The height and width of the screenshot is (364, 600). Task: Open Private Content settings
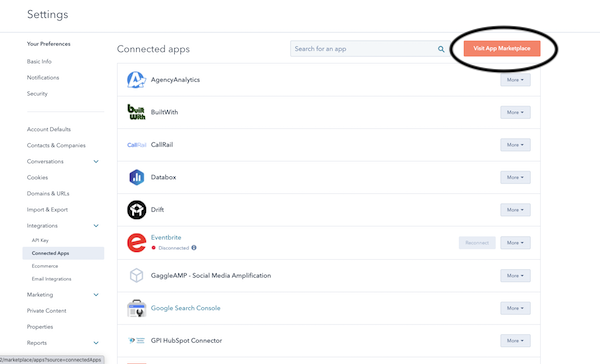46,311
